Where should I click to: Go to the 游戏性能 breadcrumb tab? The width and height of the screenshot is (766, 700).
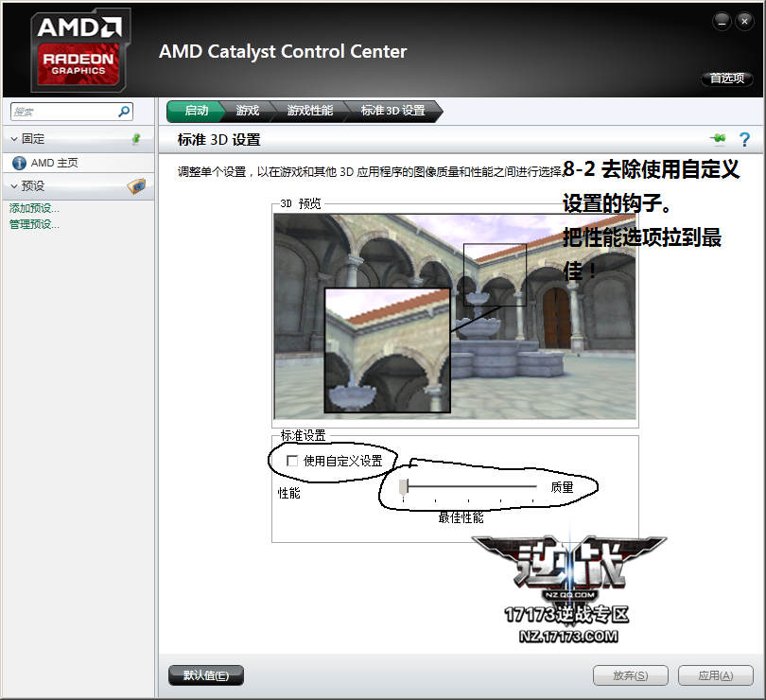click(x=310, y=111)
